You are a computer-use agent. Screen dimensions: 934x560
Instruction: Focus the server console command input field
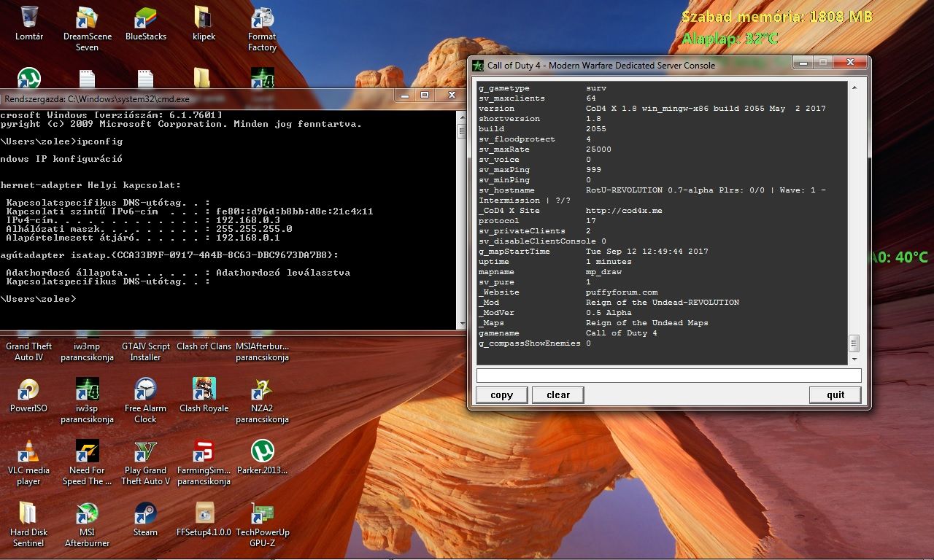[668, 376]
